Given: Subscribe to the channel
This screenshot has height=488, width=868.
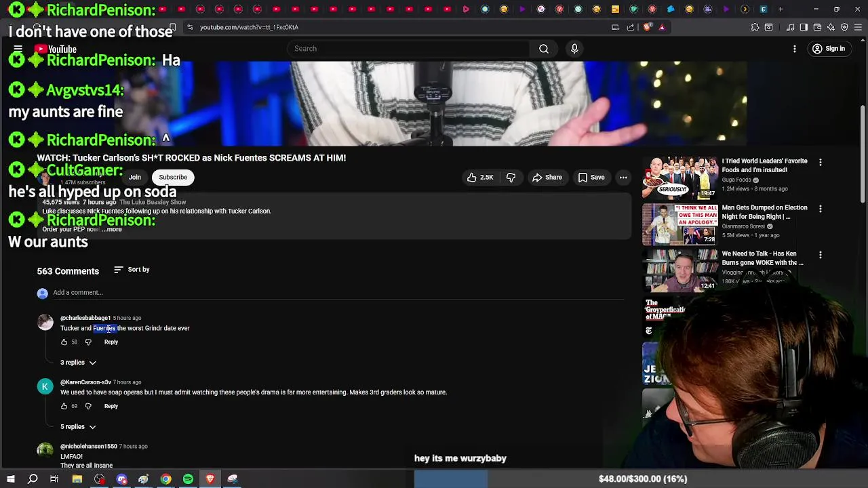Looking at the screenshot, I should [x=173, y=178].
